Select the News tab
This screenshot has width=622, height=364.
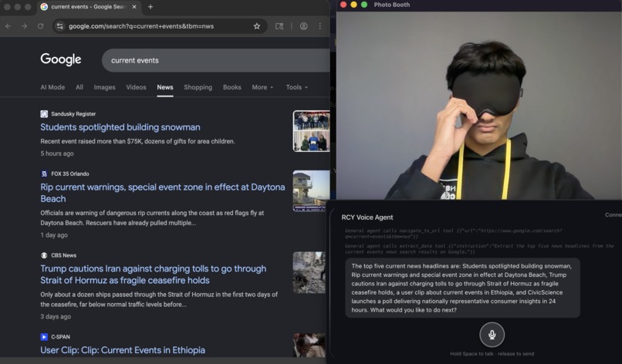(x=165, y=87)
